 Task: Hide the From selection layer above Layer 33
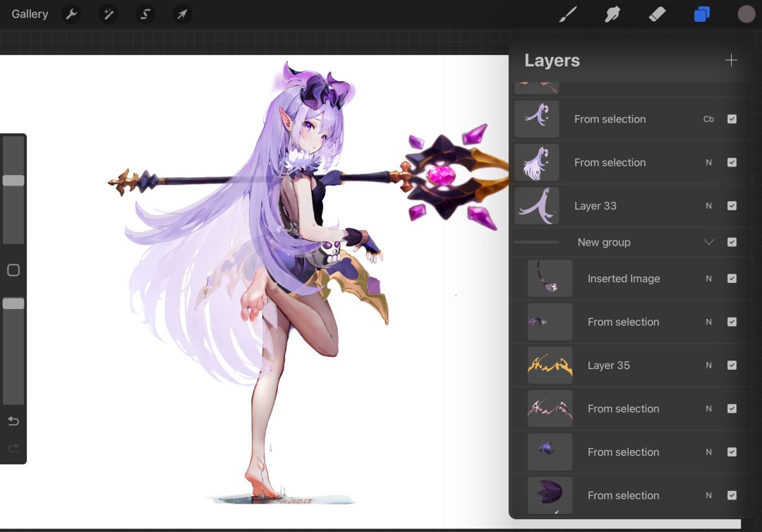point(732,162)
